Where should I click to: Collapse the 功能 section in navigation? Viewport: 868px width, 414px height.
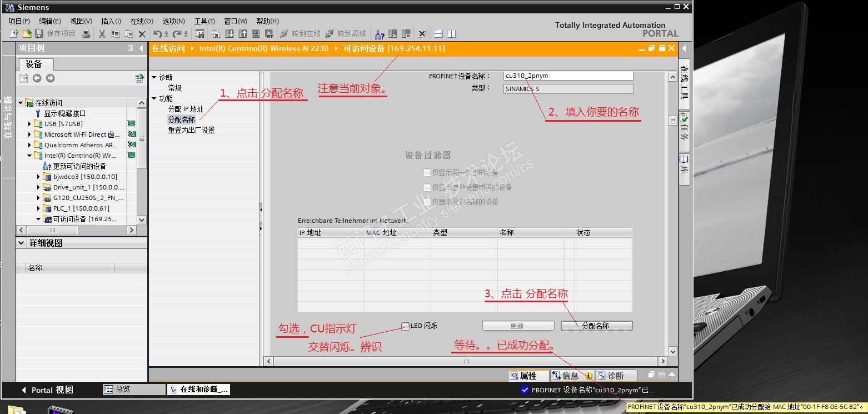click(154, 98)
